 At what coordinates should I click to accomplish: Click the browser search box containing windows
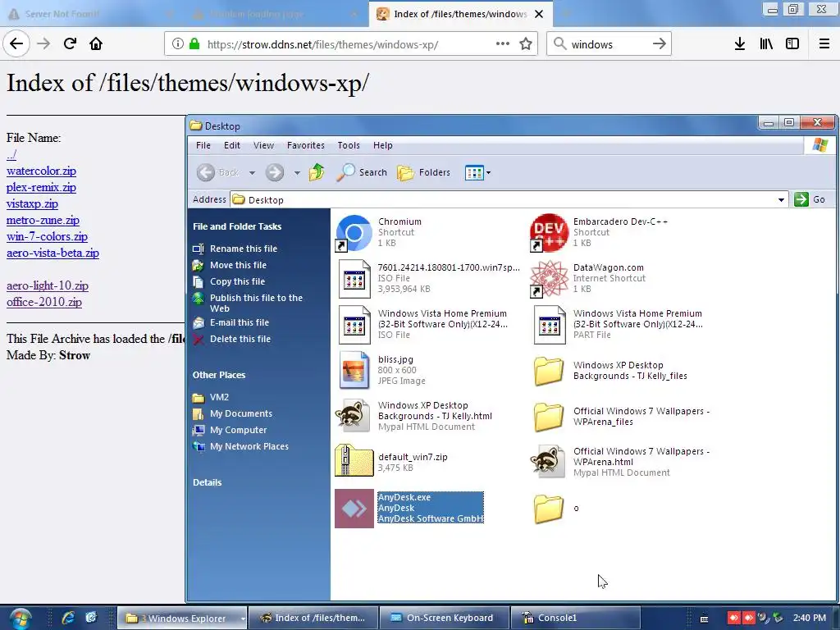click(x=608, y=44)
